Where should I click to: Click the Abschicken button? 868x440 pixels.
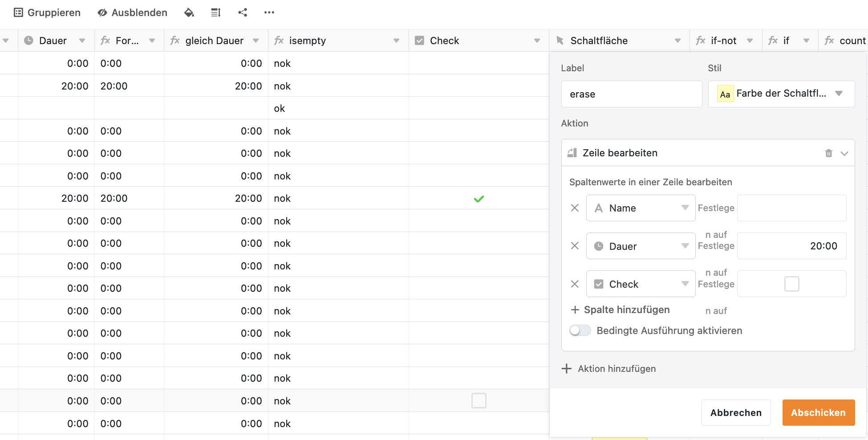coord(818,412)
